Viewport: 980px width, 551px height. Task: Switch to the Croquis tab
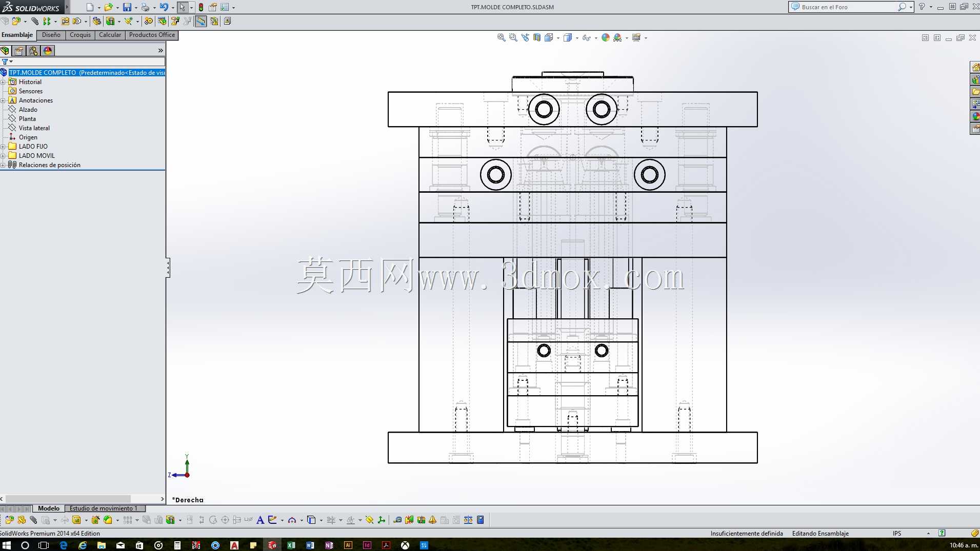(x=80, y=35)
